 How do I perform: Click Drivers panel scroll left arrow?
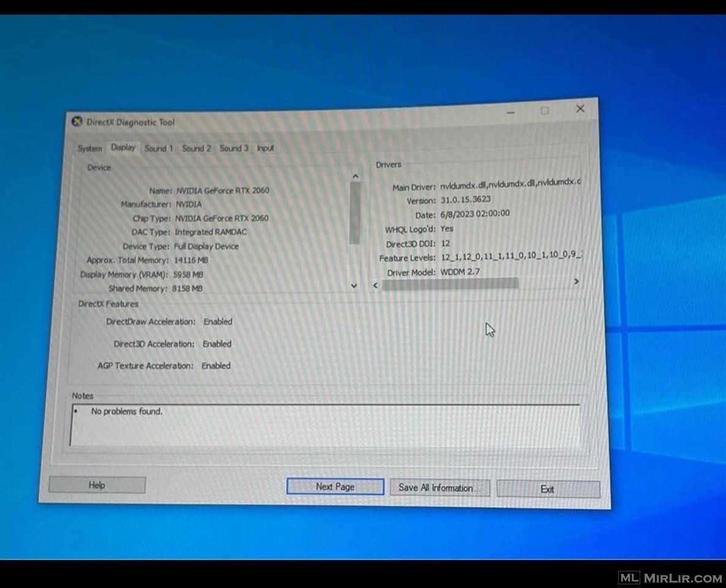point(376,285)
